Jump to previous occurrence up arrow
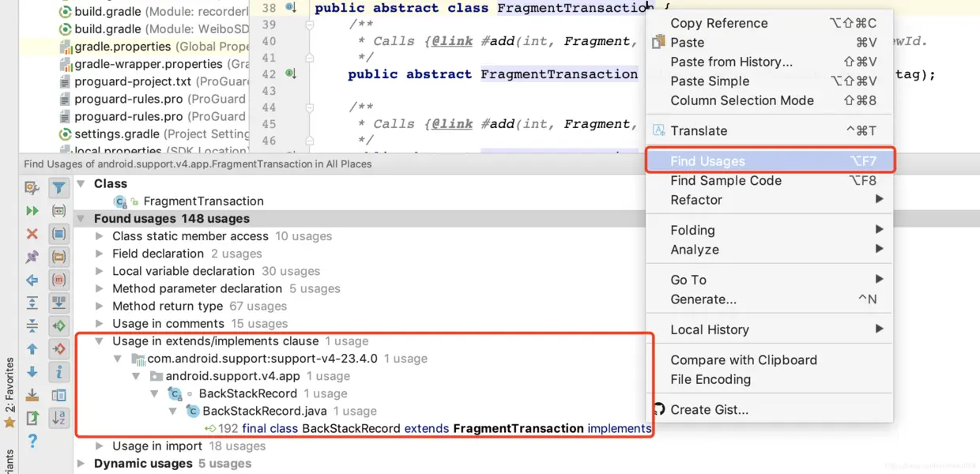The height and width of the screenshot is (474, 980). click(x=32, y=348)
